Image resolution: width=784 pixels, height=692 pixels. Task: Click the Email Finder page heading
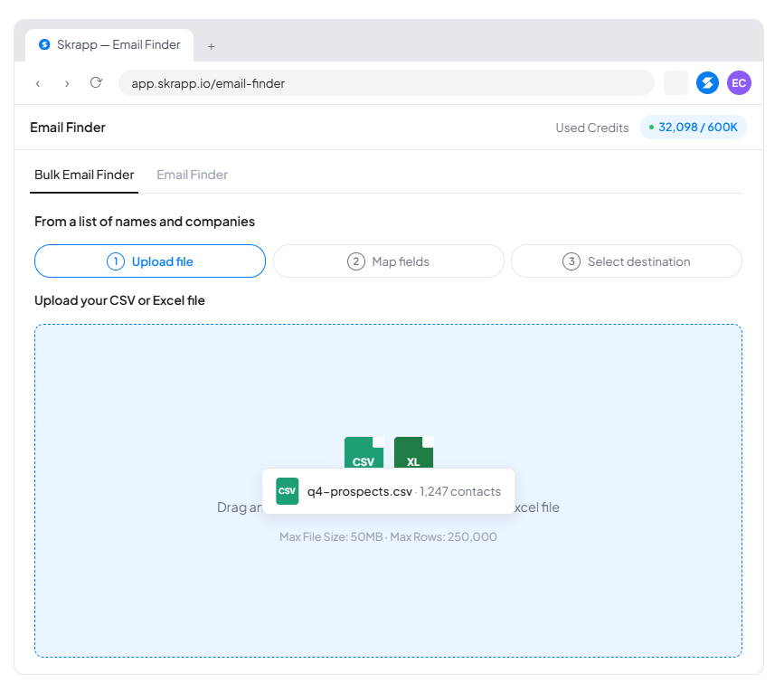(68, 128)
